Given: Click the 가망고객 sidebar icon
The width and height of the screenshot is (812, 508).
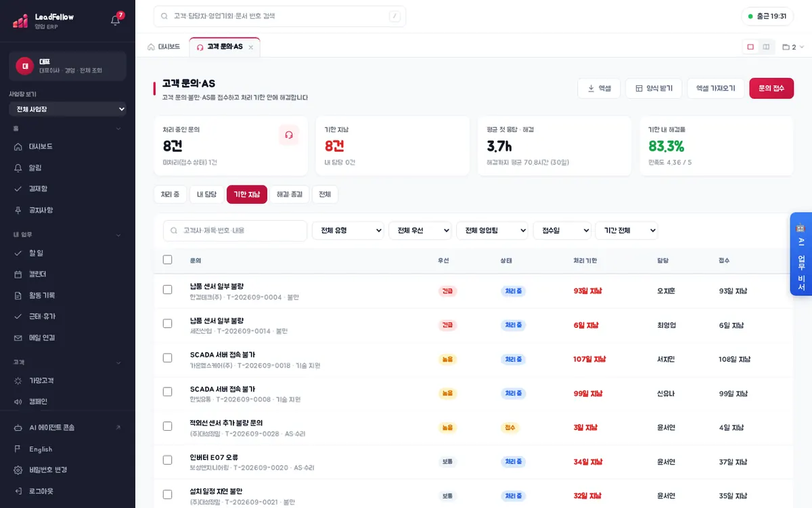Looking at the screenshot, I should coord(18,381).
